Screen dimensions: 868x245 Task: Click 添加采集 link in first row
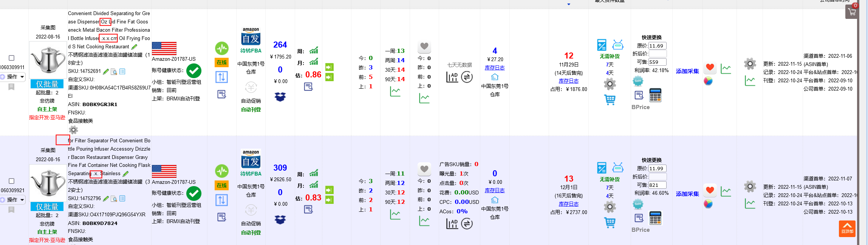tap(687, 71)
